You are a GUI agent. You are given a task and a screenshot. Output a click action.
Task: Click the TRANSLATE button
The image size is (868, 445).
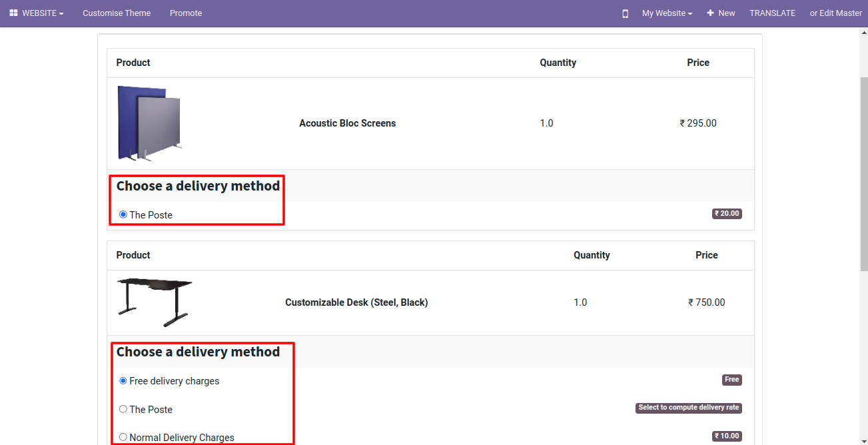(x=772, y=13)
